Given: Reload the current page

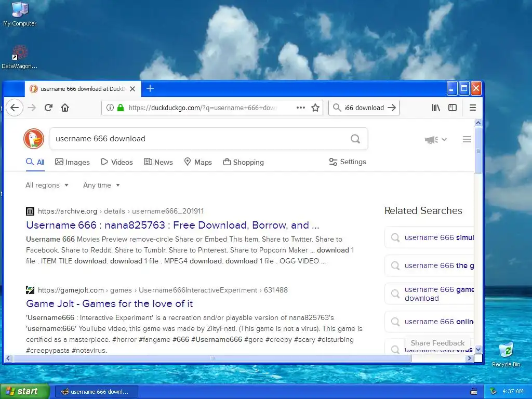Looking at the screenshot, I should coord(48,108).
